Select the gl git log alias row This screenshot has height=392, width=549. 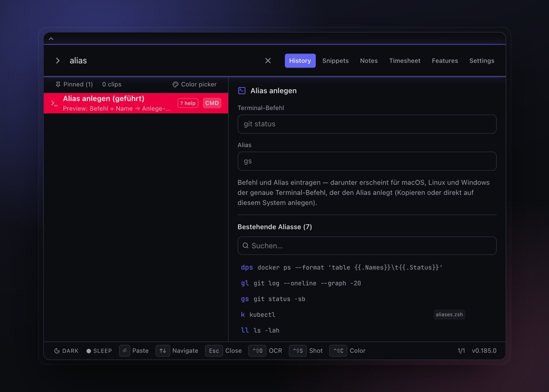click(367, 283)
